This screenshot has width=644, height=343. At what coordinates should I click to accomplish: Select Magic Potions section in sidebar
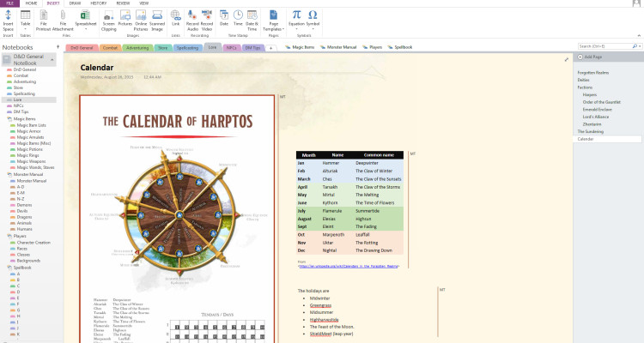(x=29, y=149)
